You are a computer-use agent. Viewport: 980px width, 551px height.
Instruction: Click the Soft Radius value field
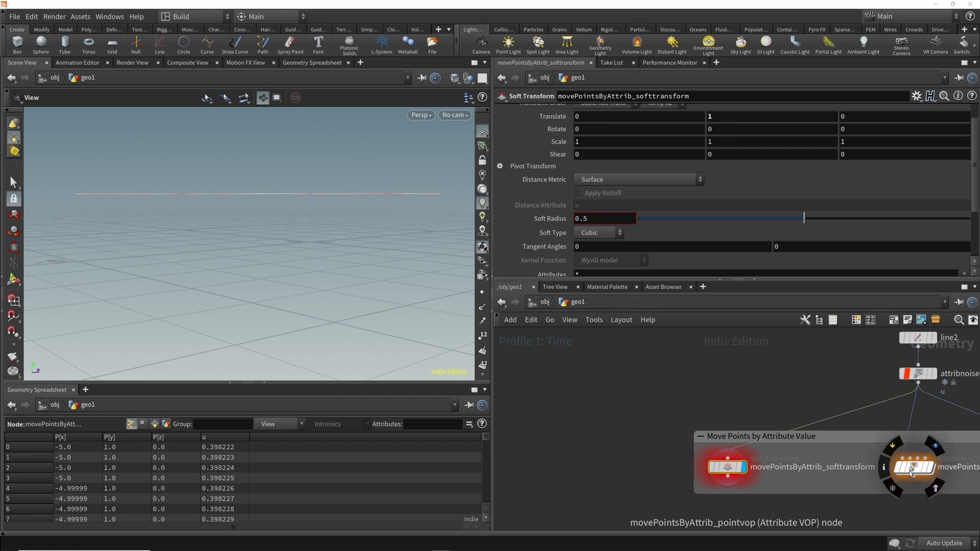pos(604,218)
